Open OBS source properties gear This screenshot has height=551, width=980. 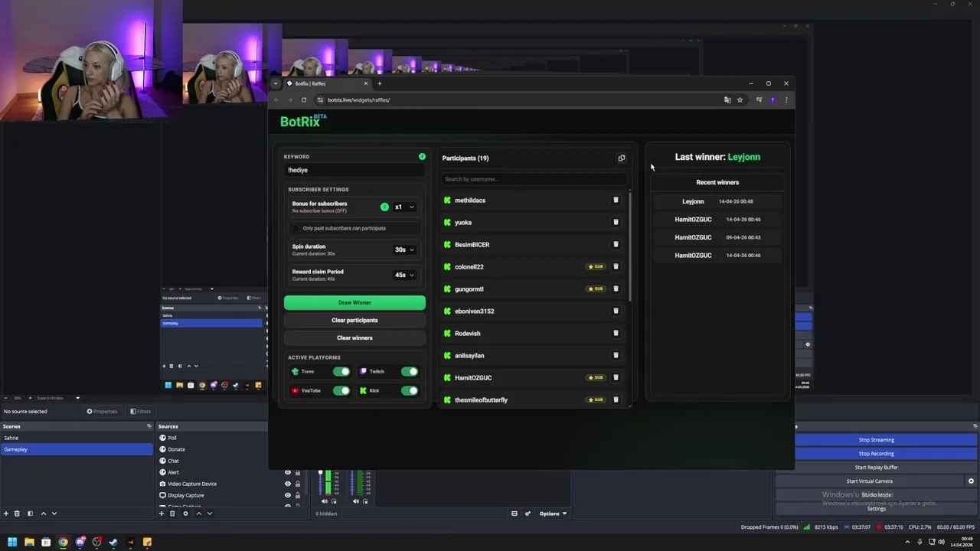(185, 514)
